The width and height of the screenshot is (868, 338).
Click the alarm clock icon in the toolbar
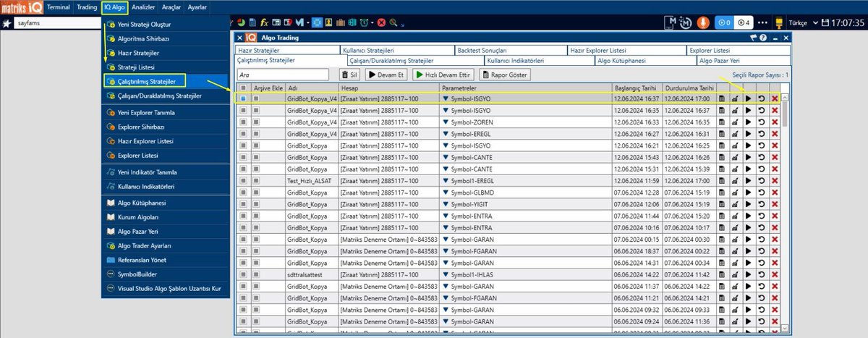pyautogui.click(x=364, y=23)
